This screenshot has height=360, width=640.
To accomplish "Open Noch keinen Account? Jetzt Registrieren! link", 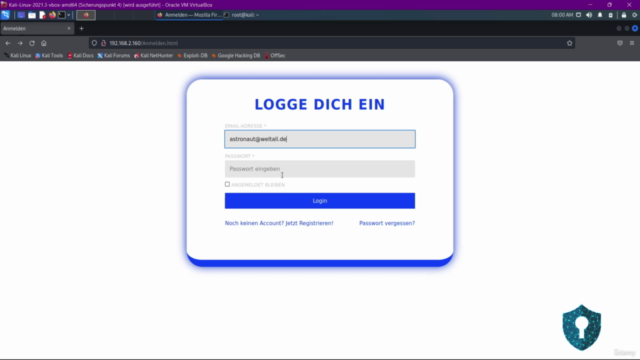I will pos(279,223).
